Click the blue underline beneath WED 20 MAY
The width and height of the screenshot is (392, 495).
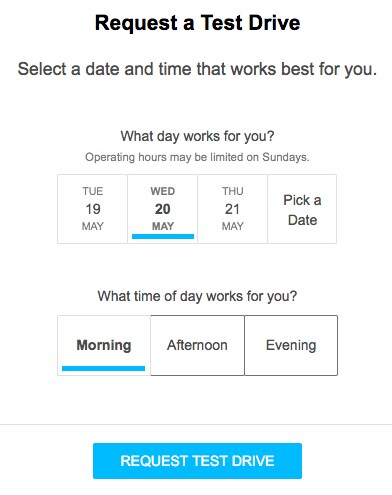[163, 236]
